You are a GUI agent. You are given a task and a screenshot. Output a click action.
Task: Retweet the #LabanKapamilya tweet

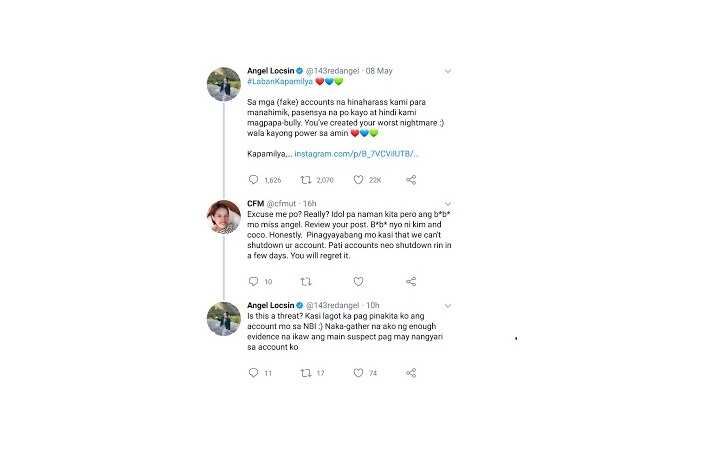point(306,180)
